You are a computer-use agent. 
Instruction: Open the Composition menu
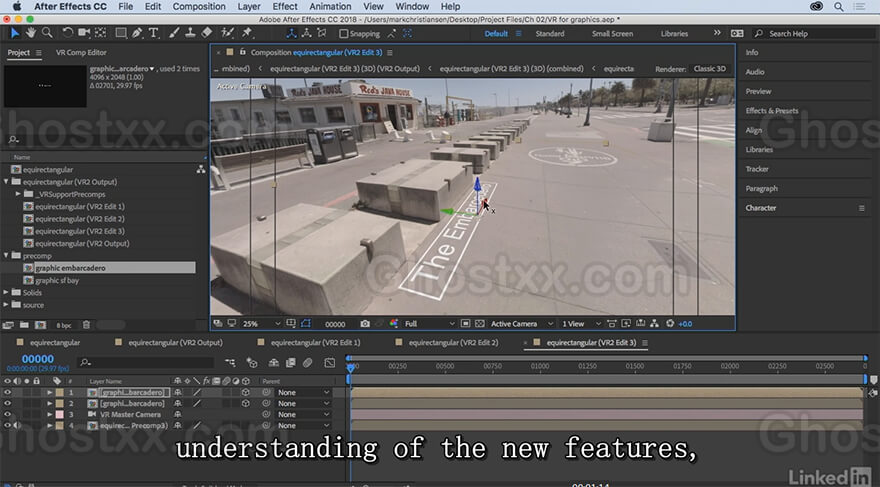pyautogui.click(x=199, y=7)
